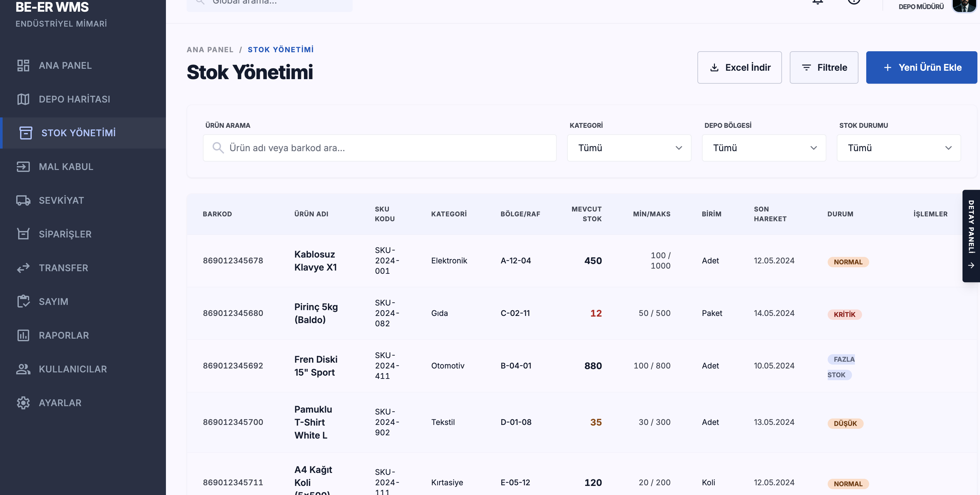The height and width of the screenshot is (495, 980).
Task: Click the Filtrele button
Action: tap(824, 68)
